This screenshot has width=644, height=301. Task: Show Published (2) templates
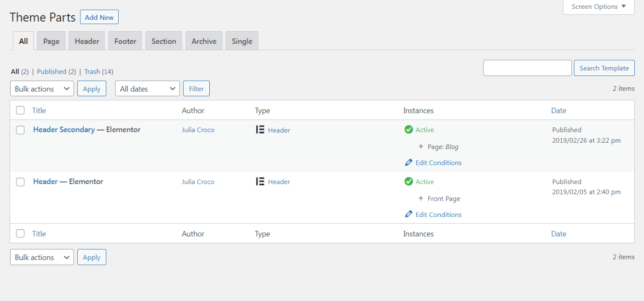click(57, 71)
